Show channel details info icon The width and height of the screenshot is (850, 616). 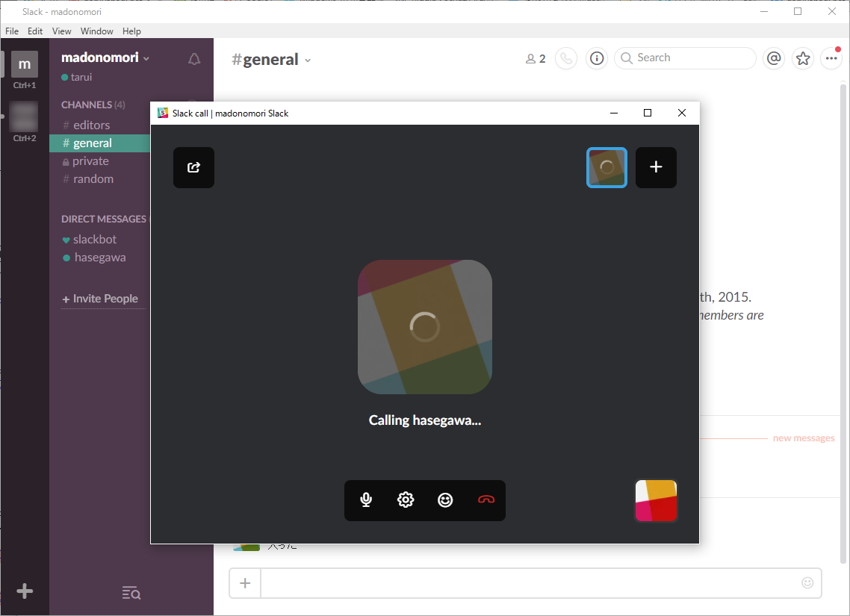coord(597,58)
